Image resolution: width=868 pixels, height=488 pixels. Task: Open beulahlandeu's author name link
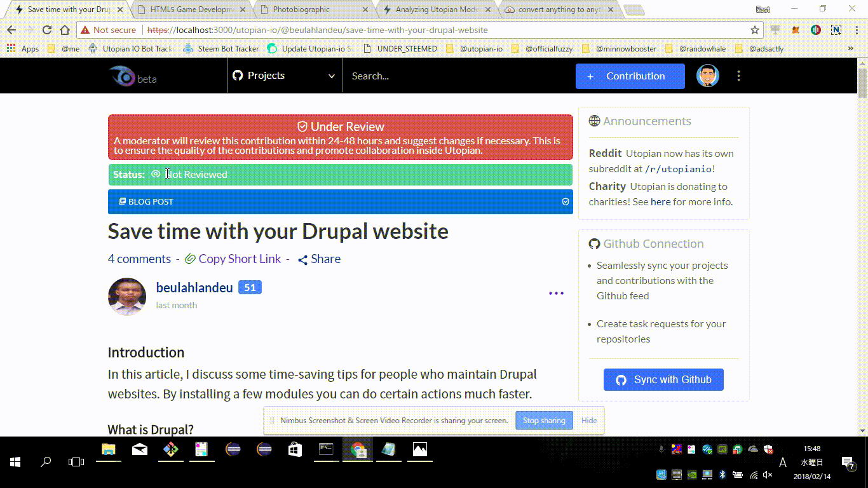pyautogui.click(x=194, y=287)
